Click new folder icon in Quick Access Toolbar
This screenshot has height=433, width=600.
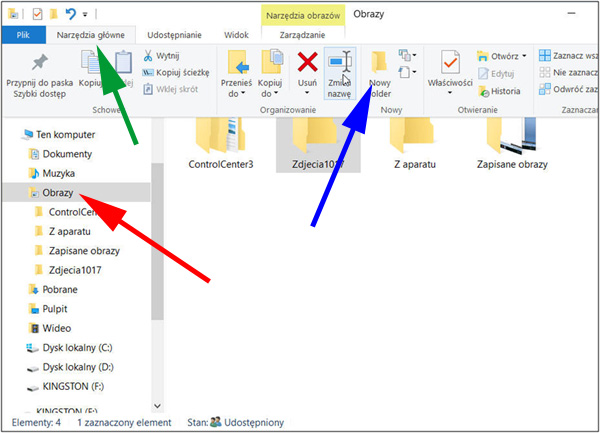tap(54, 15)
